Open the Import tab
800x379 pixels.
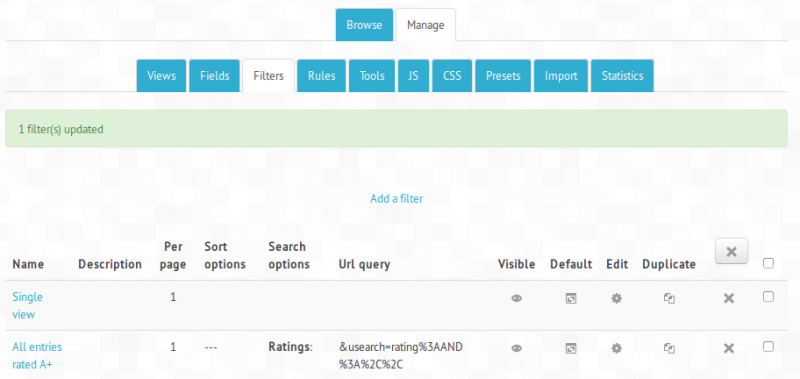(x=561, y=76)
